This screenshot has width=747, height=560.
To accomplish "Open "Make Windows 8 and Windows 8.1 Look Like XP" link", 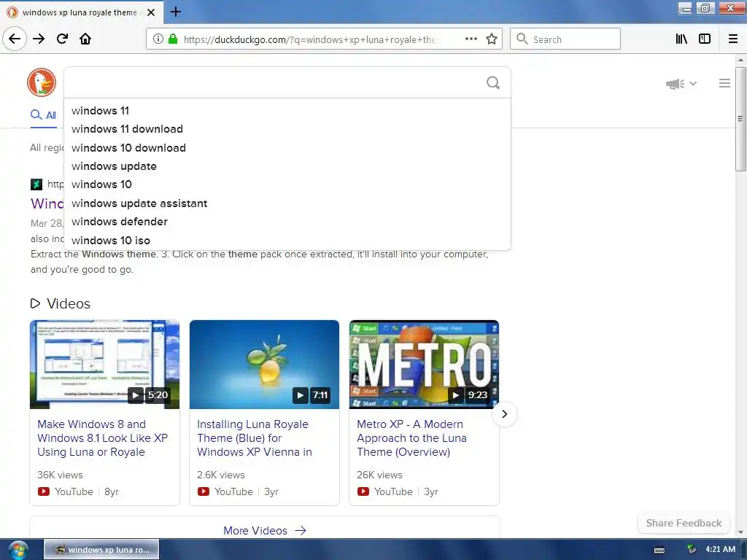I will click(x=102, y=438).
